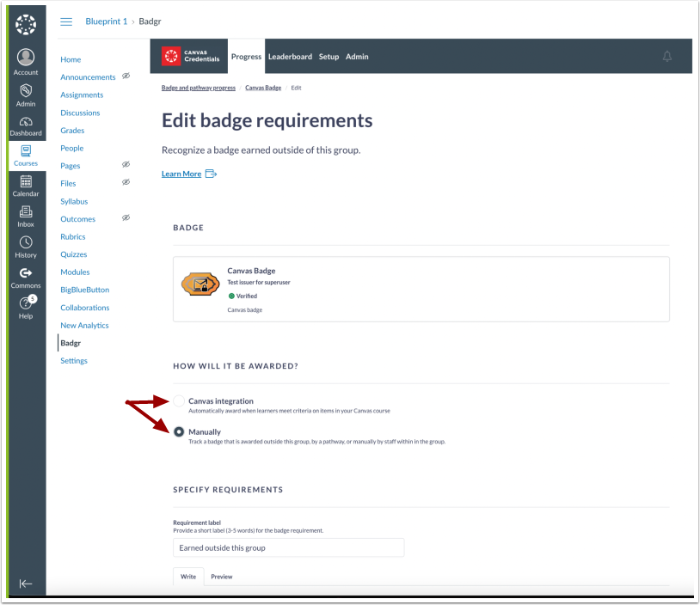Click the Canvas Badge title in card
The image size is (700, 605).
point(251,271)
